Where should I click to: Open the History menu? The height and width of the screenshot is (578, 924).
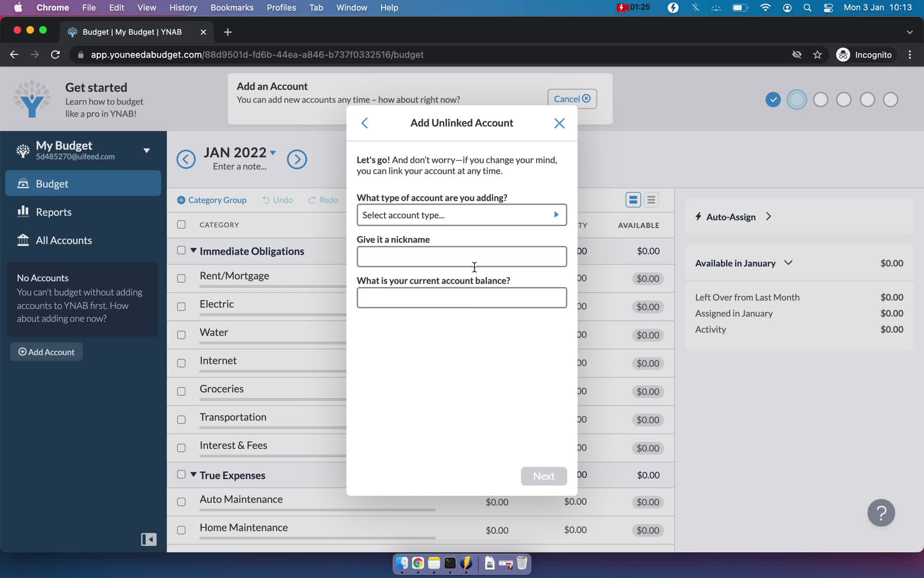click(182, 7)
